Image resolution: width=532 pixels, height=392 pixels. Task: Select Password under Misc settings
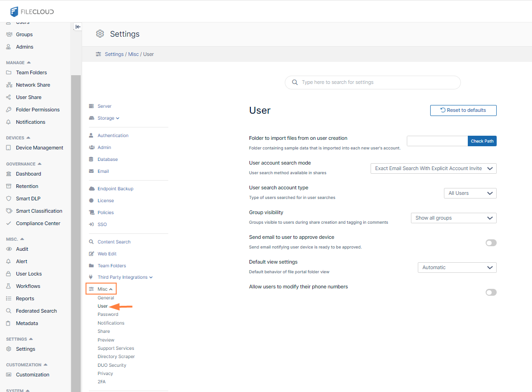coord(108,315)
